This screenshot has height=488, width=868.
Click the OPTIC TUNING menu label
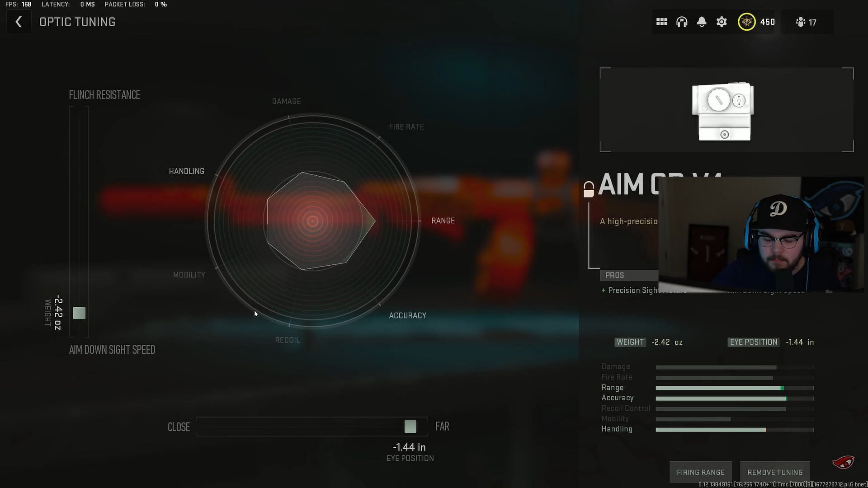pos(77,22)
